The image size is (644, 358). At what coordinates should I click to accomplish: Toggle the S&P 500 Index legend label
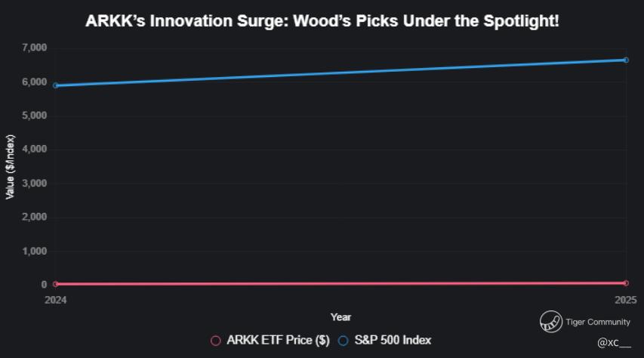393,341
